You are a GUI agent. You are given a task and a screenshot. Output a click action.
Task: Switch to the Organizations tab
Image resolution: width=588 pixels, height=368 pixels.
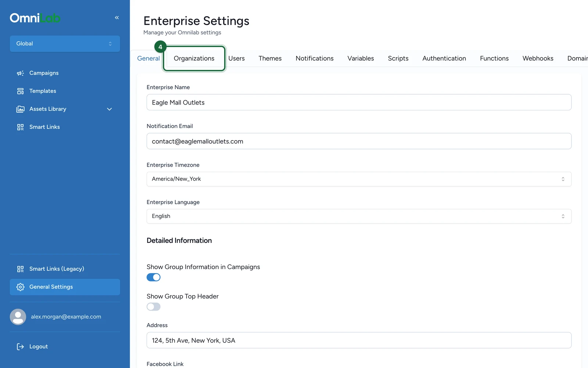click(194, 59)
